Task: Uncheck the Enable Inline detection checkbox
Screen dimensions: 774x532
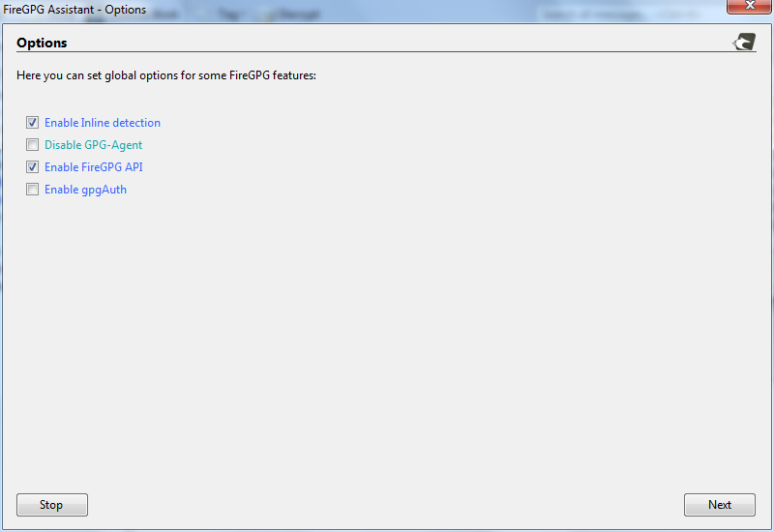Action: point(33,123)
